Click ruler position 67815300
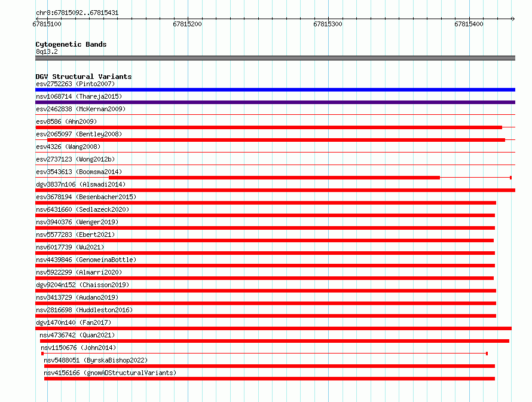The width and height of the screenshot is (532, 402). click(328, 24)
